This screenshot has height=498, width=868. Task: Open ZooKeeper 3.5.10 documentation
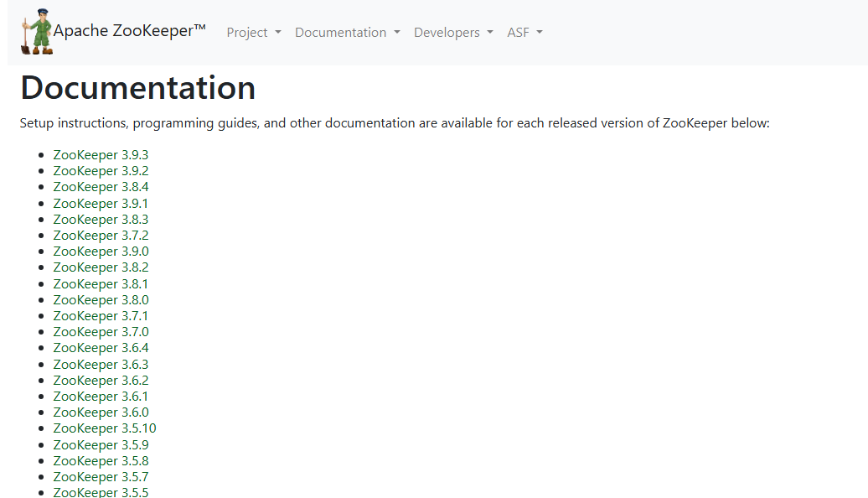point(105,428)
